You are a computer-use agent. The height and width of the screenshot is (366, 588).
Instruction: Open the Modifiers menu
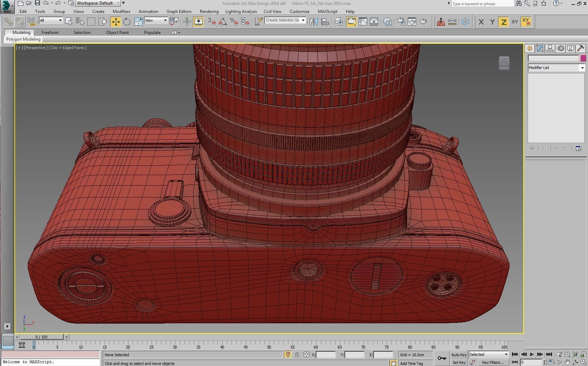click(x=121, y=11)
